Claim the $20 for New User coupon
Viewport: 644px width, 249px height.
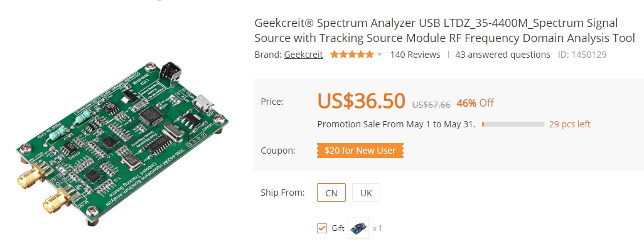point(360,151)
